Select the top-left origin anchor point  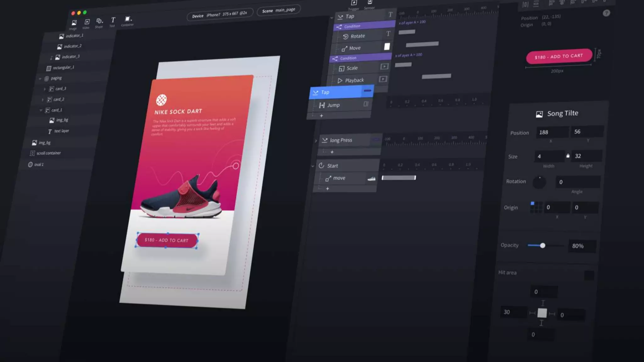tap(532, 204)
